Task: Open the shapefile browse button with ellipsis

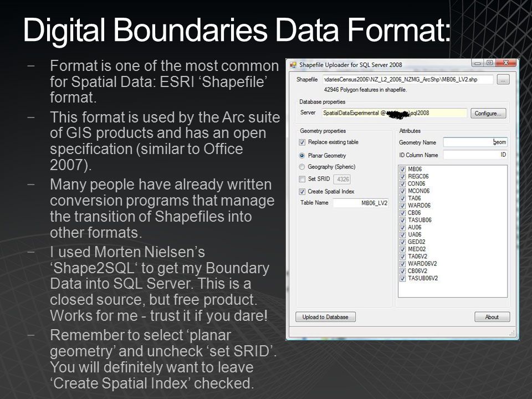Action: point(503,80)
